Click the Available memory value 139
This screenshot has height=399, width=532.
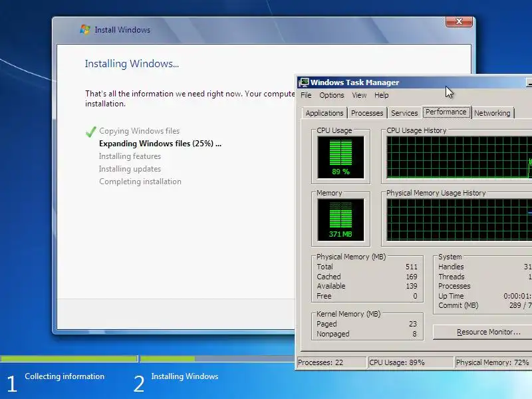(412, 286)
